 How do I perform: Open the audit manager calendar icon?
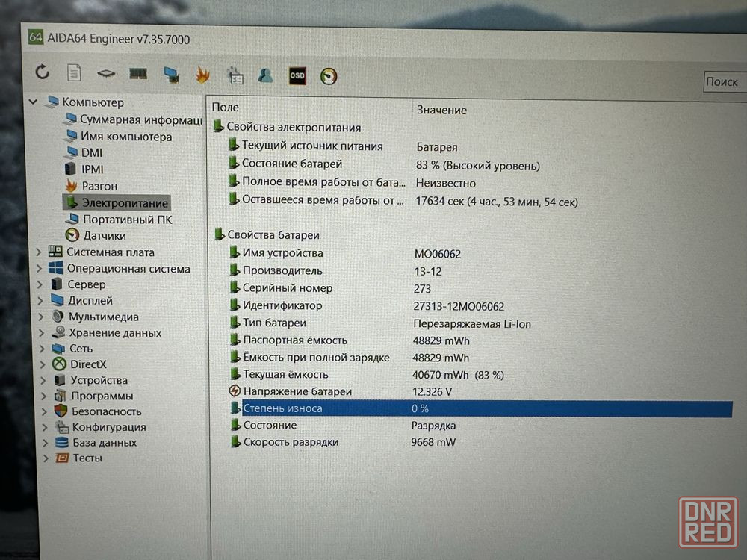coord(235,75)
